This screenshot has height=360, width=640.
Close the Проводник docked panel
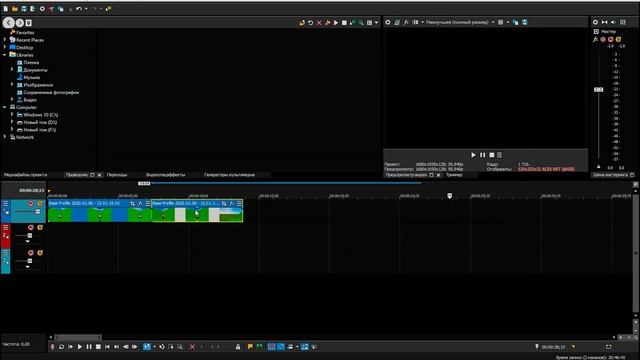click(99, 175)
